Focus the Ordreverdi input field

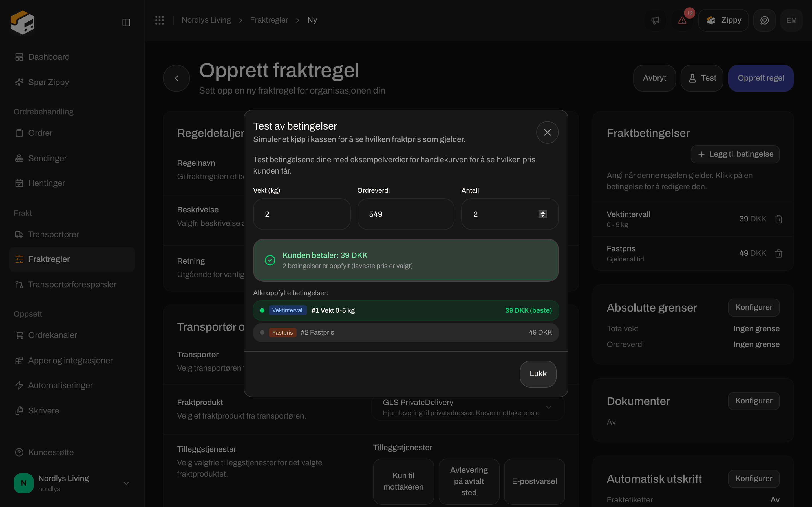point(406,214)
